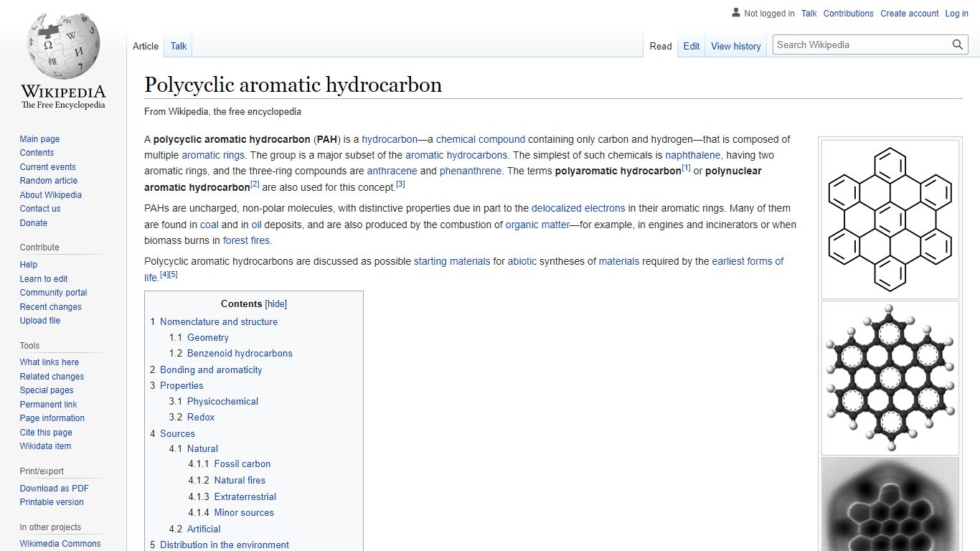980x551 pixels.
Task: Open Related changes tool
Action: [52, 377]
